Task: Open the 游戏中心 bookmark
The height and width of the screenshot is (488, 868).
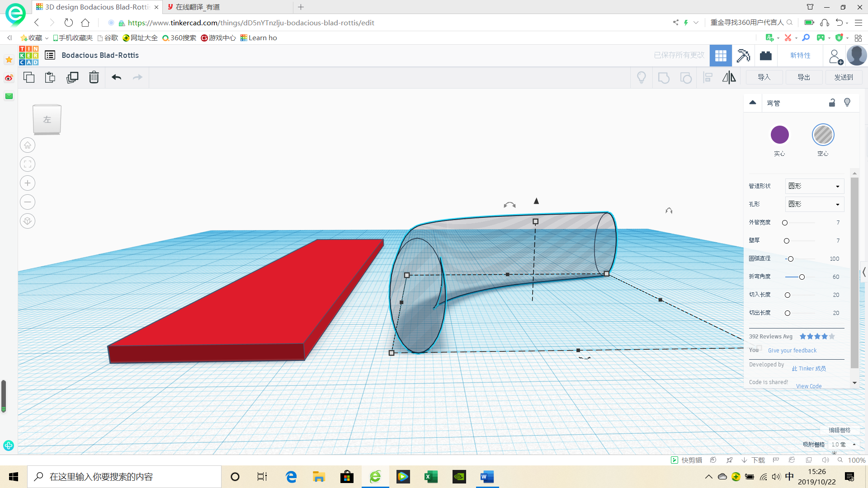Action: click(218, 38)
